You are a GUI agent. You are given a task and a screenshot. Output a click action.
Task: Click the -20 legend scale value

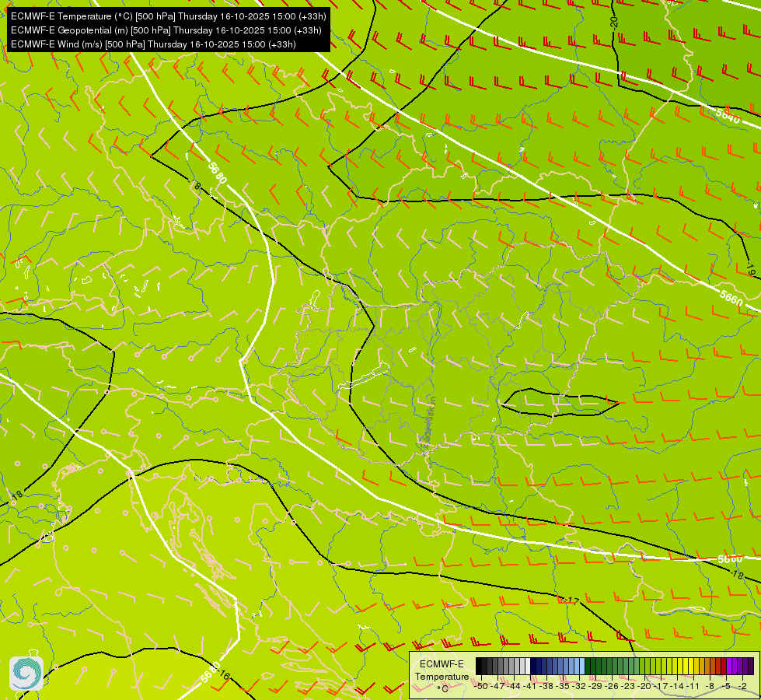point(644,687)
